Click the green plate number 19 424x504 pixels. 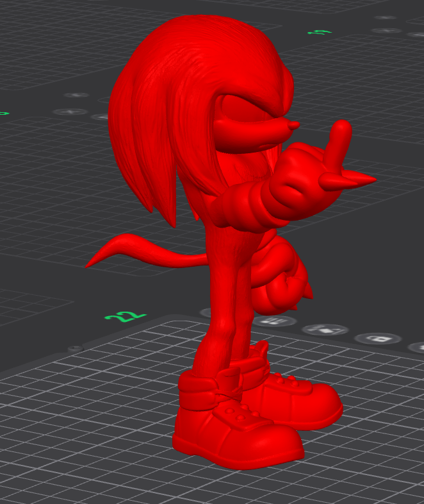pos(320,32)
